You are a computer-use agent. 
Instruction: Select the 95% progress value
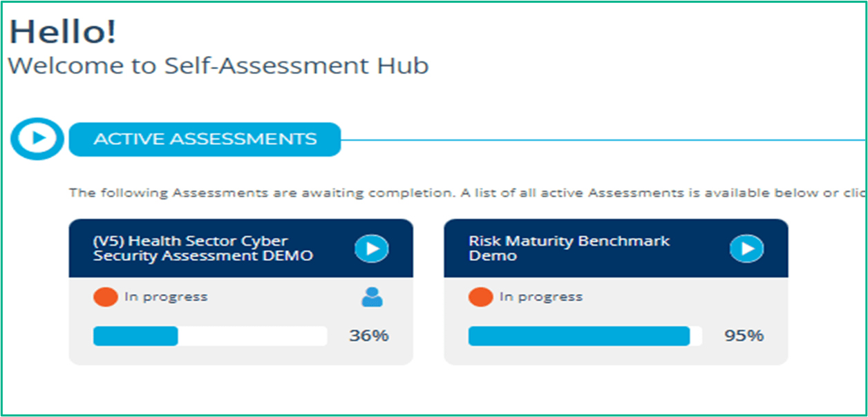(744, 336)
